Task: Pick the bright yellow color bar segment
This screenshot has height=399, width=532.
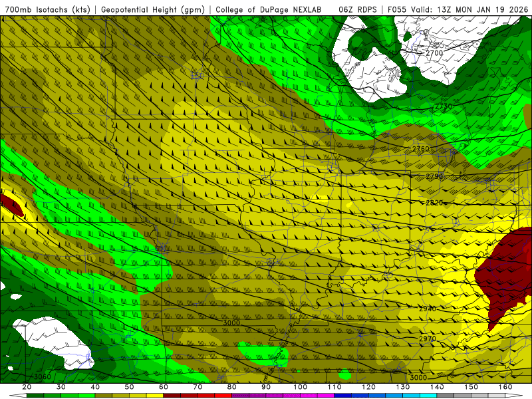Action: 155,395
